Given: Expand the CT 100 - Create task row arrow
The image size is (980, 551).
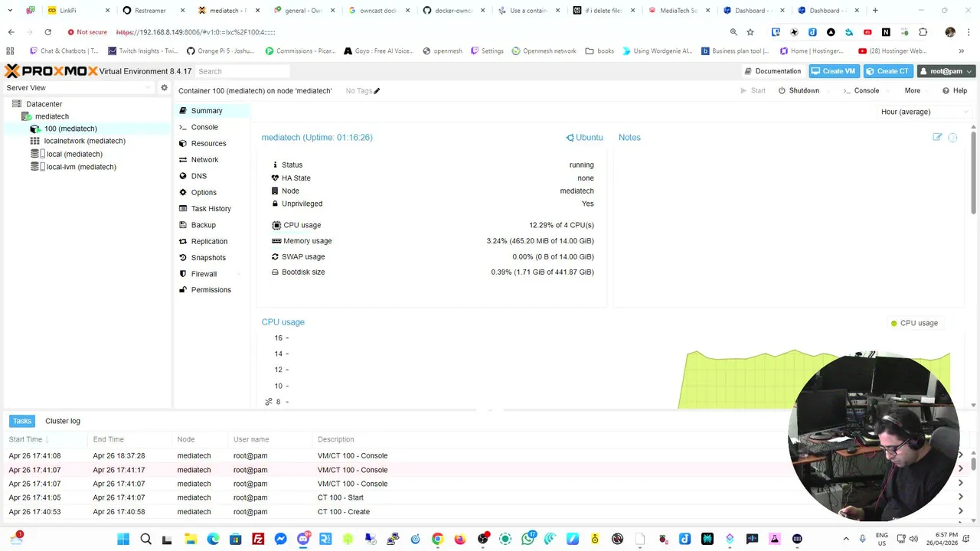Looking at the screenshot, I should pyautogui.click(x=961, y=512).
